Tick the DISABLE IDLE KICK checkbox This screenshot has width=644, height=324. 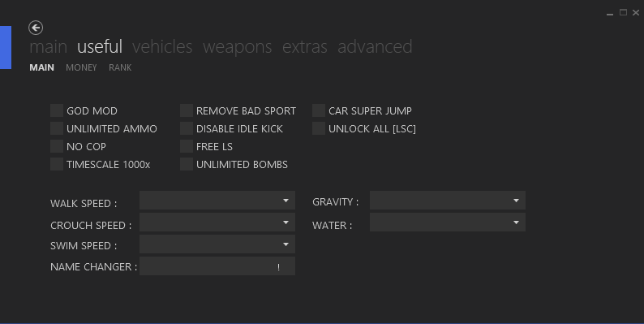187,128
